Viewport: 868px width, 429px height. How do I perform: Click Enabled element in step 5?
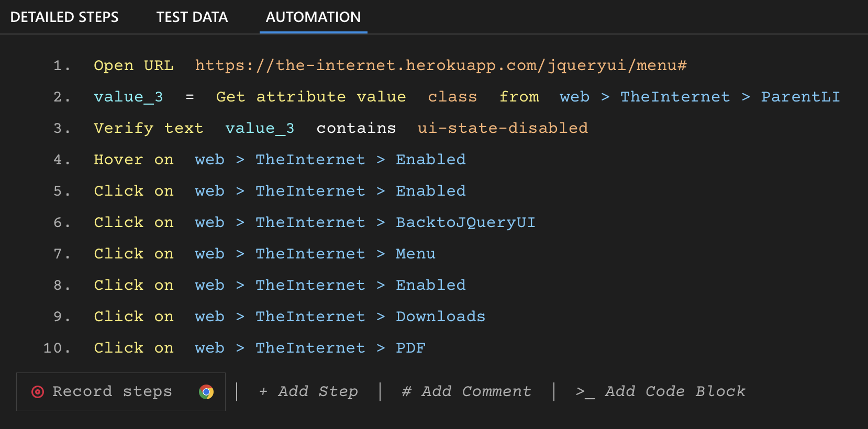pos(431,191)
